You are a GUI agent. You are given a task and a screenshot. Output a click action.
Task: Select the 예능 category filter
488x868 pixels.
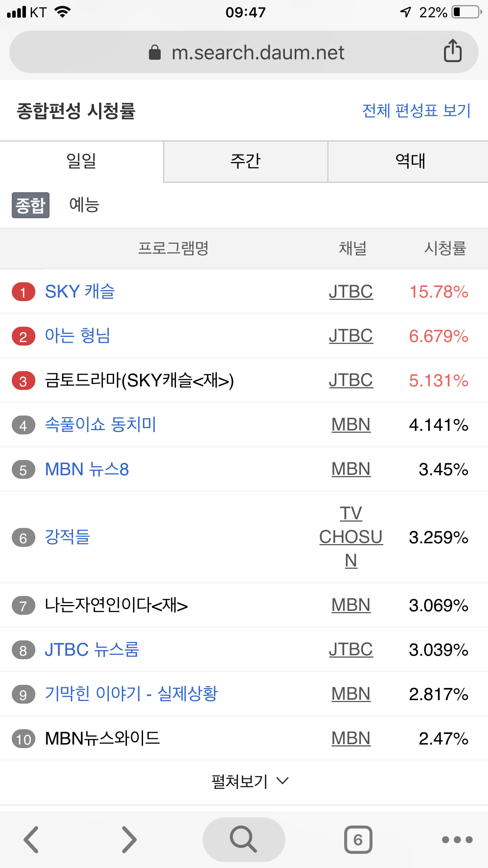[84, 205]
